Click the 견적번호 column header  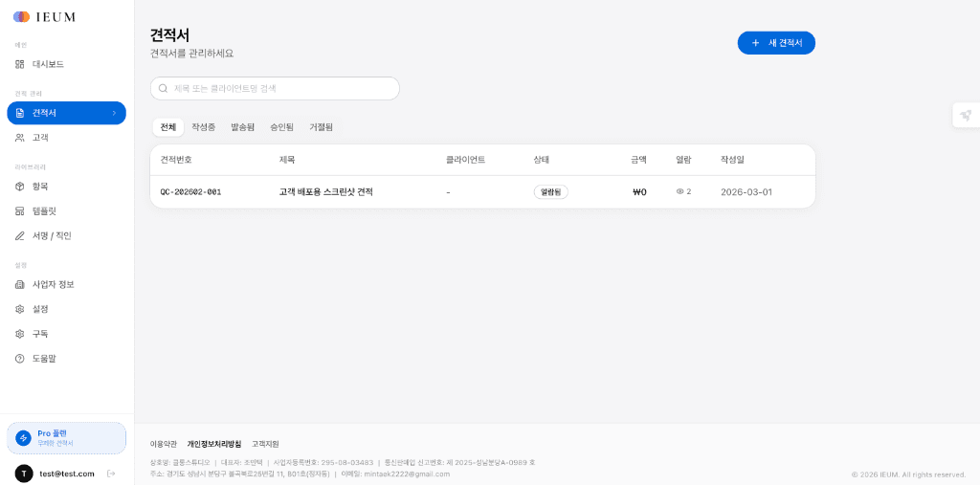click(x=176, y=160)
